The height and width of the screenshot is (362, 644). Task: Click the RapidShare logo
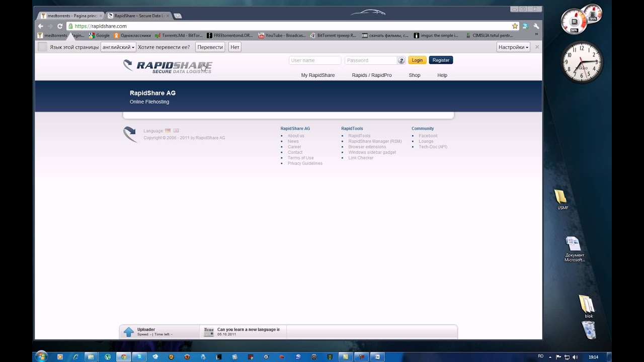[168, 66]
